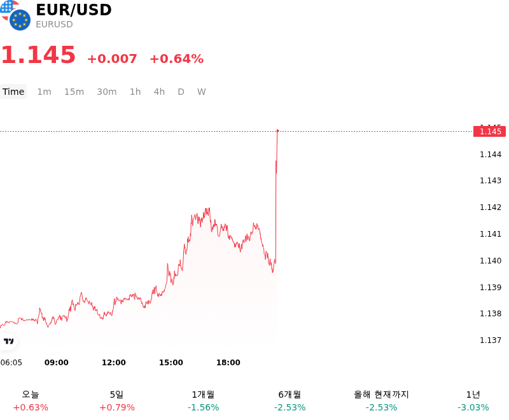Select the 6개월 performance range
Screen dimensions: 509x420
click(x=290, y=401)
